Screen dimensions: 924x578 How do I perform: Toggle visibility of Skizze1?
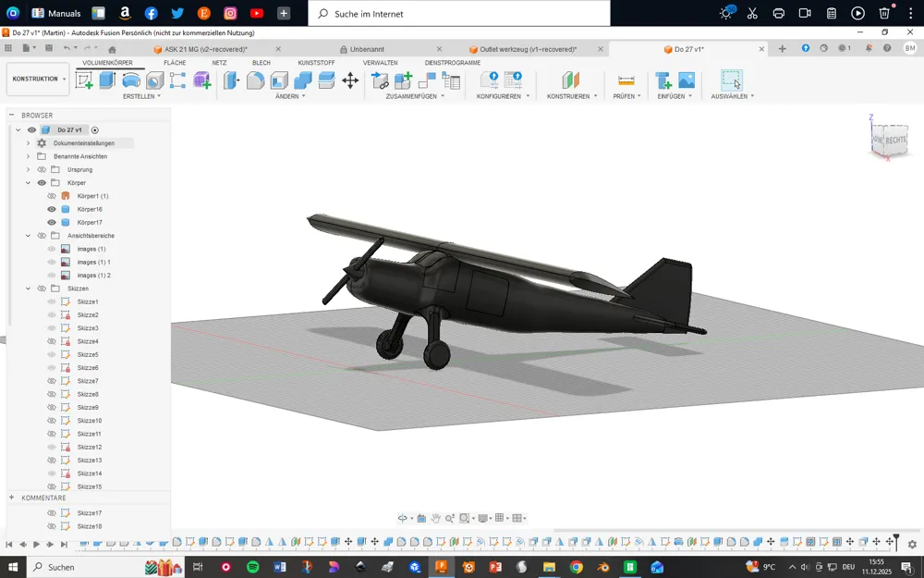tap(52, 302)
